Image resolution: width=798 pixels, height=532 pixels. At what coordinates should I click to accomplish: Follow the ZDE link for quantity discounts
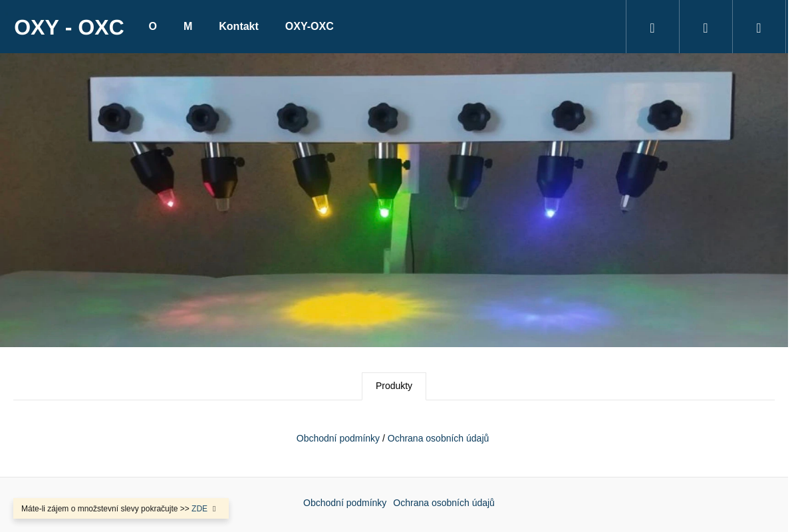coord(199,509)
